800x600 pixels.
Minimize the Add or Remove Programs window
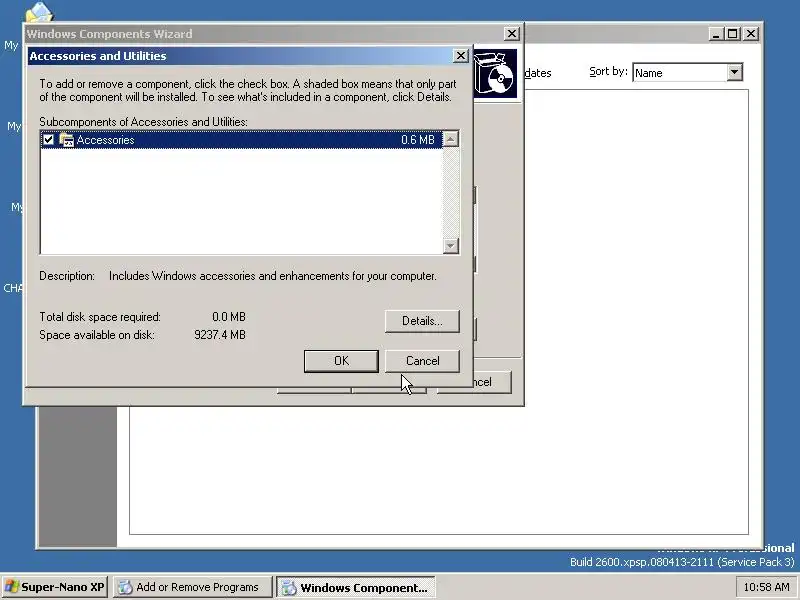click(x=716, y=34)
